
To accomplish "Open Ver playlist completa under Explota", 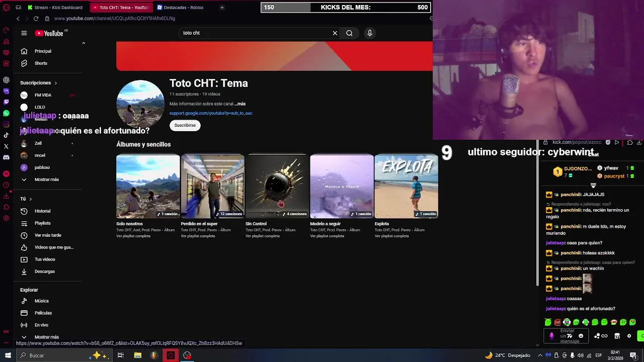I will tap(391, 236).
